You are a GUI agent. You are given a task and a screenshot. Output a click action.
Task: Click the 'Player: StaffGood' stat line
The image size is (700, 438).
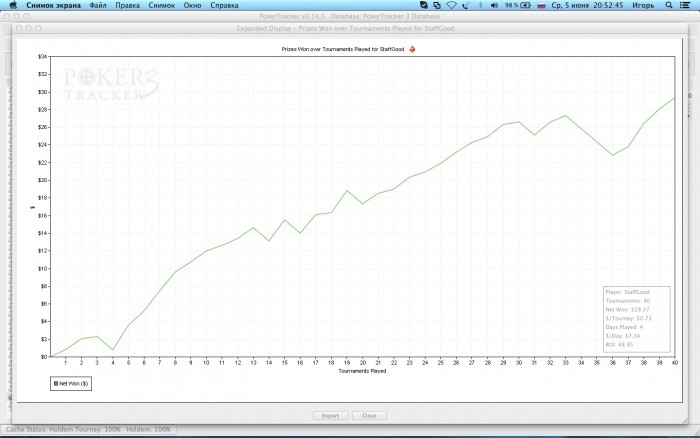click(627, 292)
